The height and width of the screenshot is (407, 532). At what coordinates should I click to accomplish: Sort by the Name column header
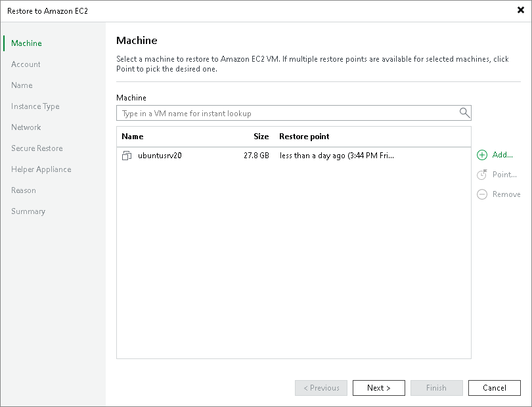[132, 137]
